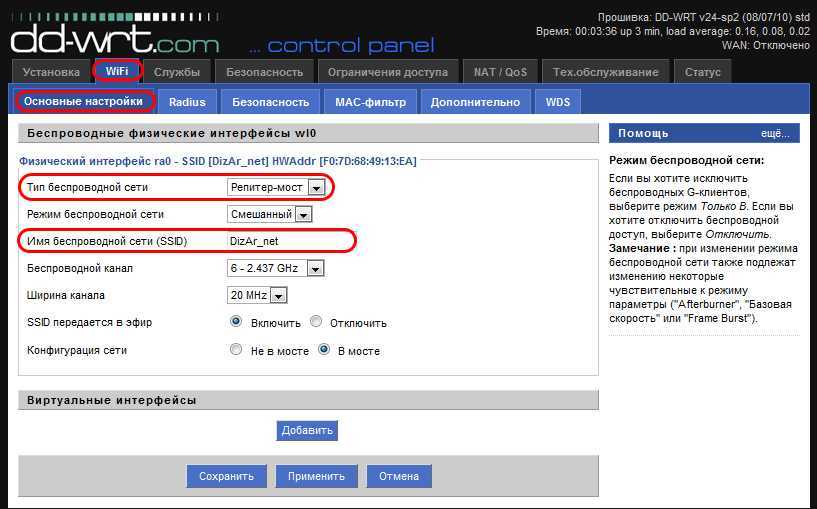Open the Установка tab
The image size is (817, 509).
[x=50, y=72]
